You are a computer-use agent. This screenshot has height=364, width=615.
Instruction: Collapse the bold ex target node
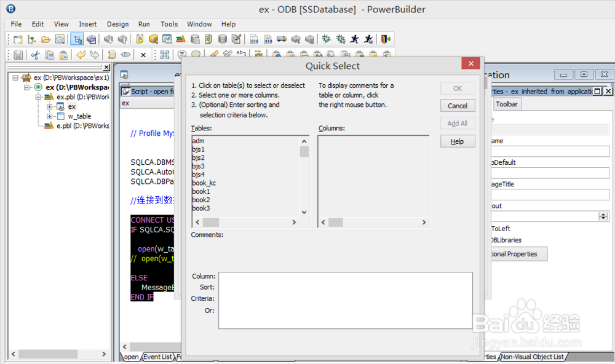tap(26, 87)
